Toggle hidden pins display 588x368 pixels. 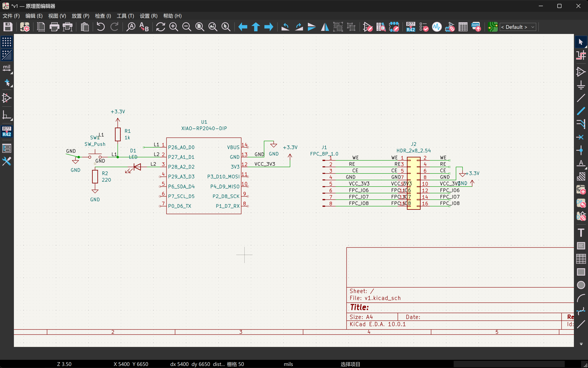pos(7,98)
